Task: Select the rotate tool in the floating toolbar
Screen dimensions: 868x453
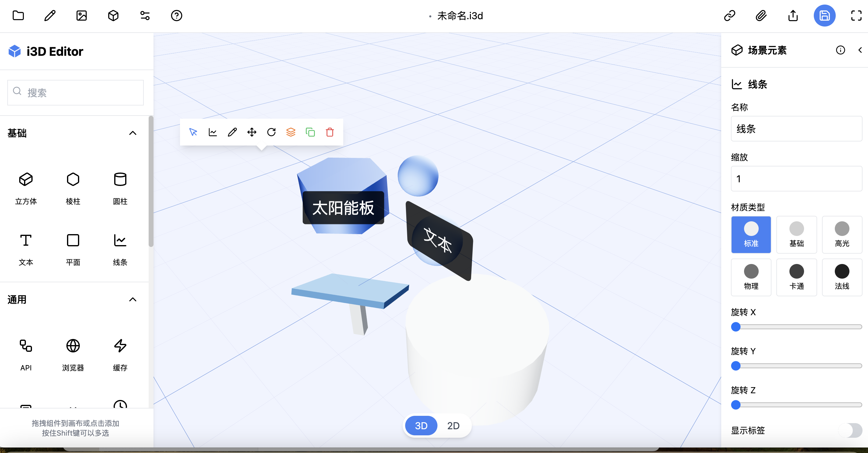Action: point(271,132)
